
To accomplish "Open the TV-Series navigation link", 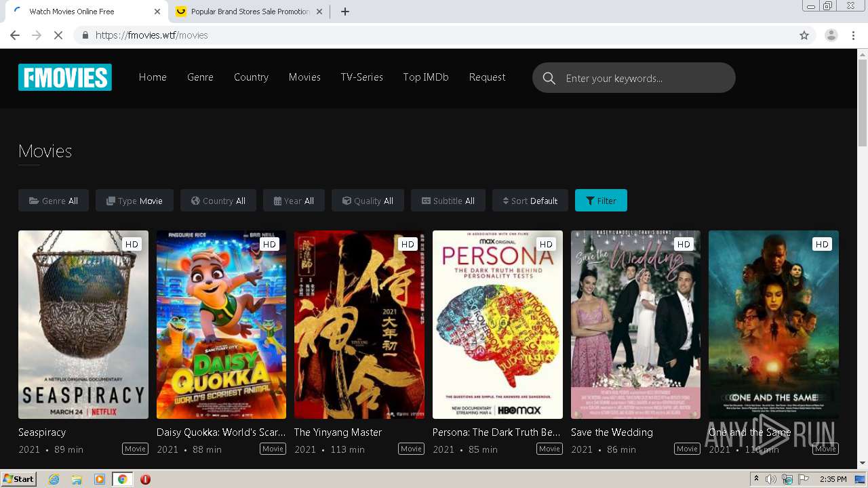I will (x=361, y=77).
